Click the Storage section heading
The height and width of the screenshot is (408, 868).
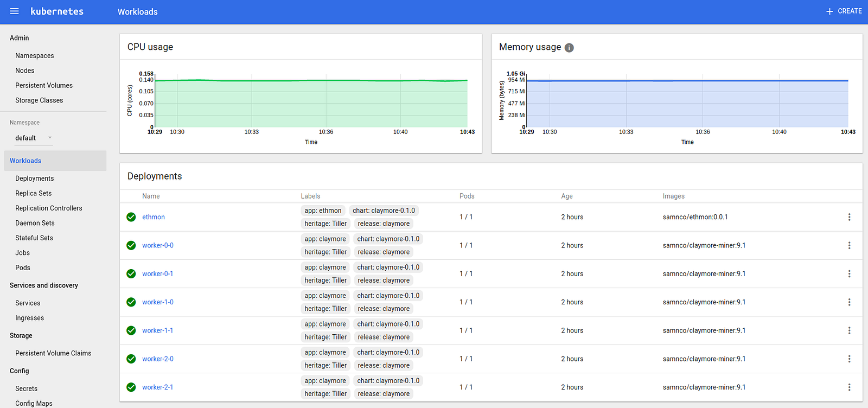[21, 336]
